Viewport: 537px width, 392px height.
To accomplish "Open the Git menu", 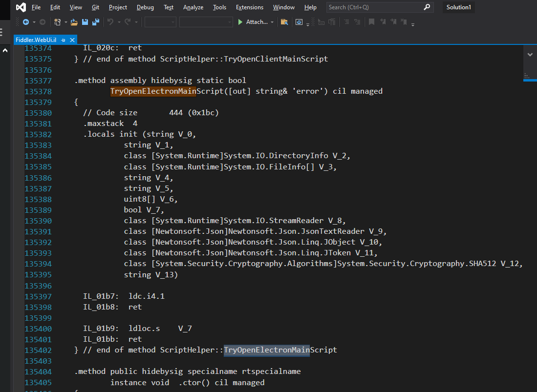I will coord(96,7).
